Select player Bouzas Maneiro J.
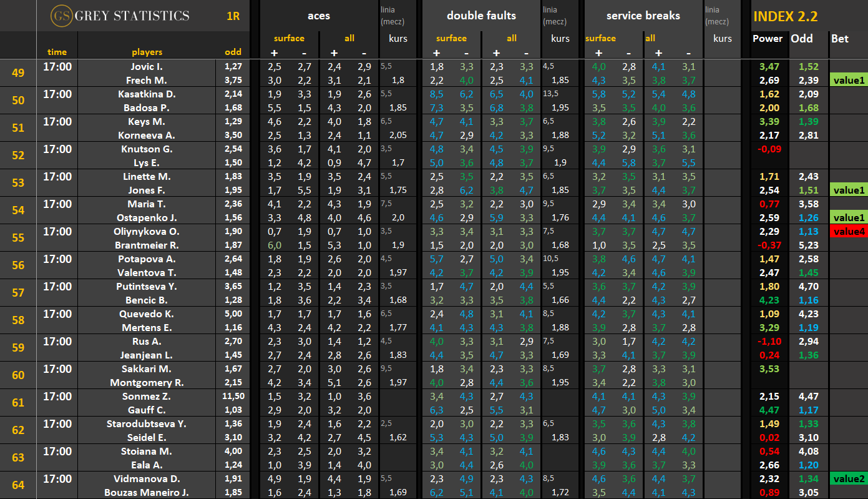The height and width of the screenshot is (499, 868). (x=147, y=492)
